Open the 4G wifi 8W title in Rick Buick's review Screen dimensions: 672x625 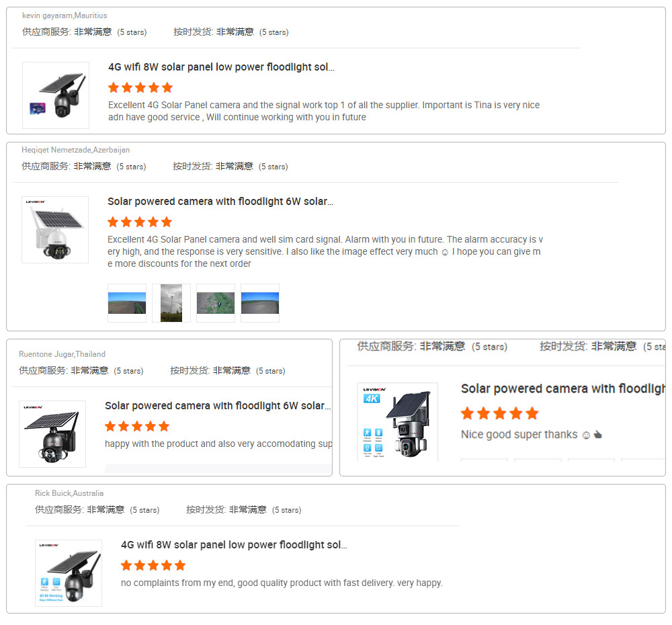(234, 545)
